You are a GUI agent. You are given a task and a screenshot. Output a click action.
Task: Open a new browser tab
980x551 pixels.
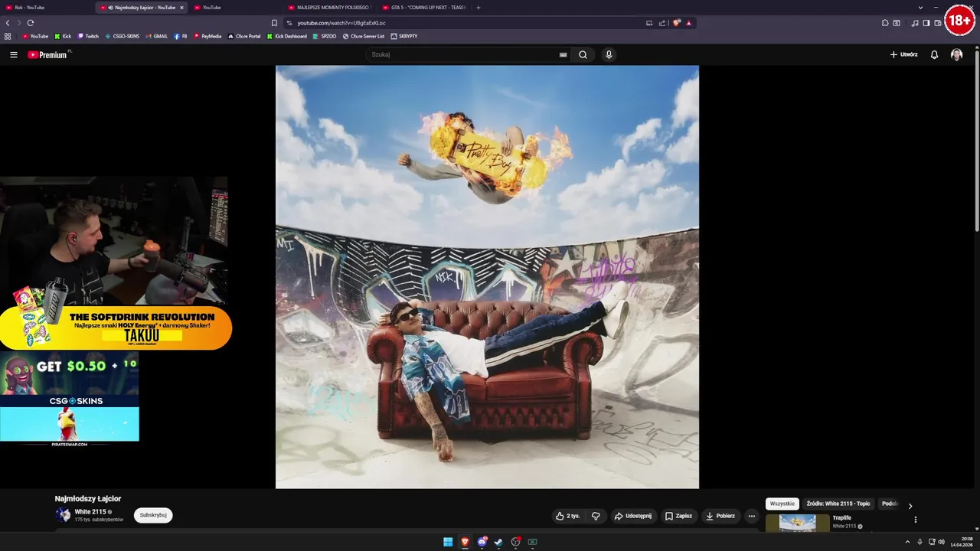coord(479,8)
